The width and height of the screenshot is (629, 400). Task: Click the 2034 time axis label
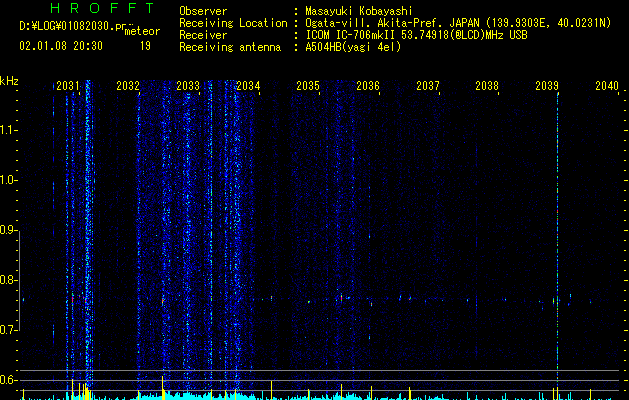[248, 85]
